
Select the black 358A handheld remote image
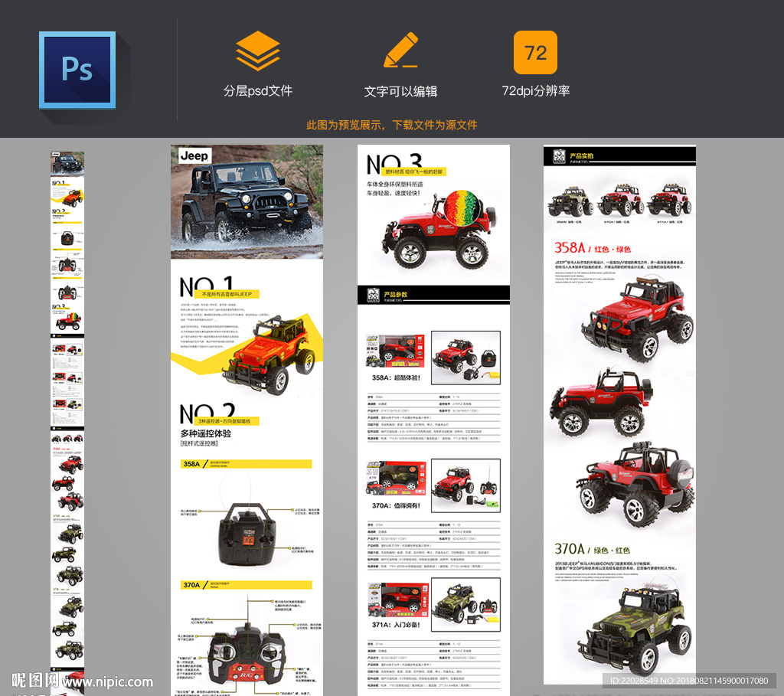(x=247, y=535)
